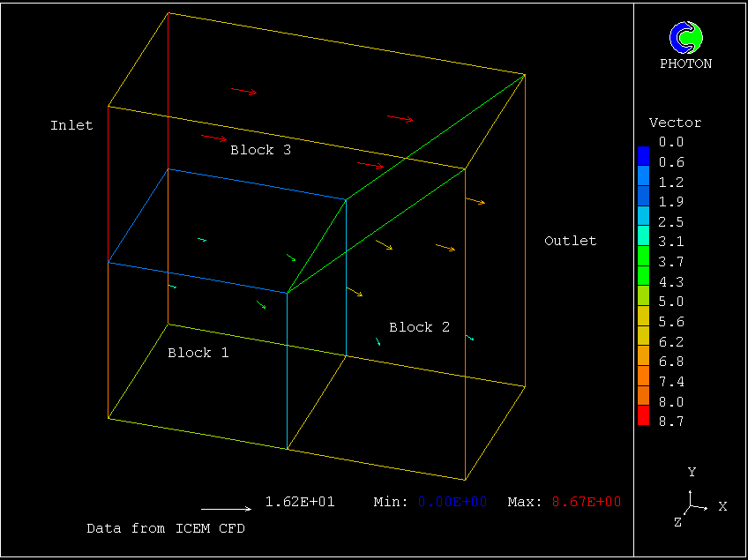Click the orange swatch beside 7.4
748x560 pixels.
pyautogui.click(x=643, y=381)
